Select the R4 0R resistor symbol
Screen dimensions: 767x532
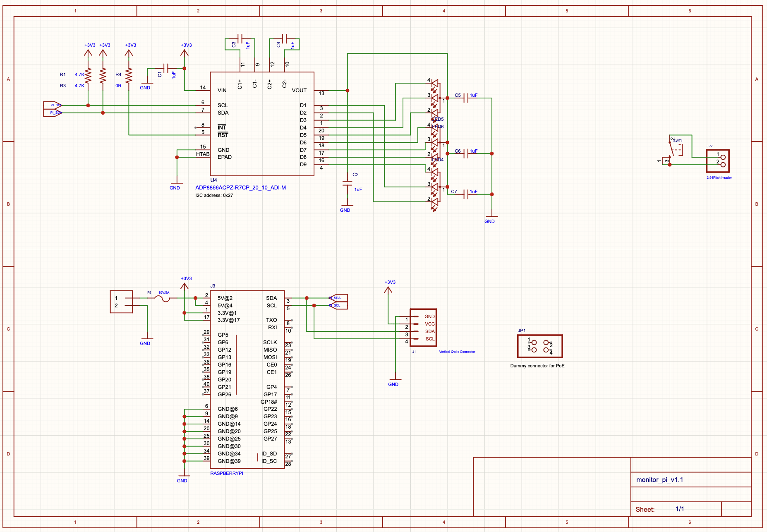pyautogui.click(x=129, y=76)
